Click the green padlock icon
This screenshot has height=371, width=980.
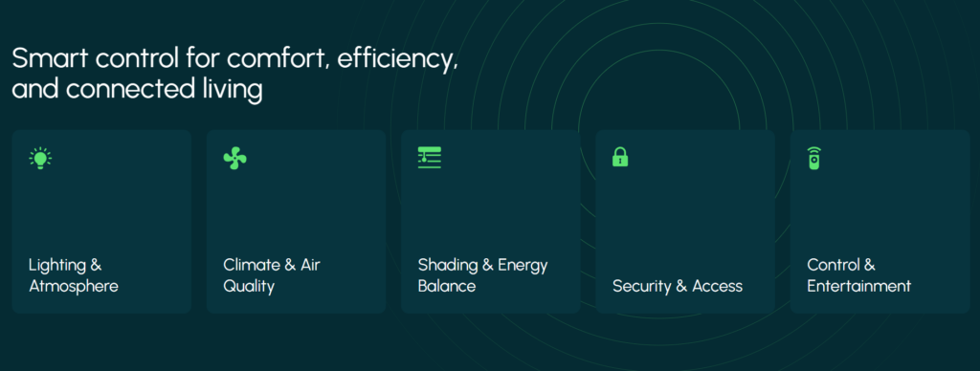tap(620, 157)
